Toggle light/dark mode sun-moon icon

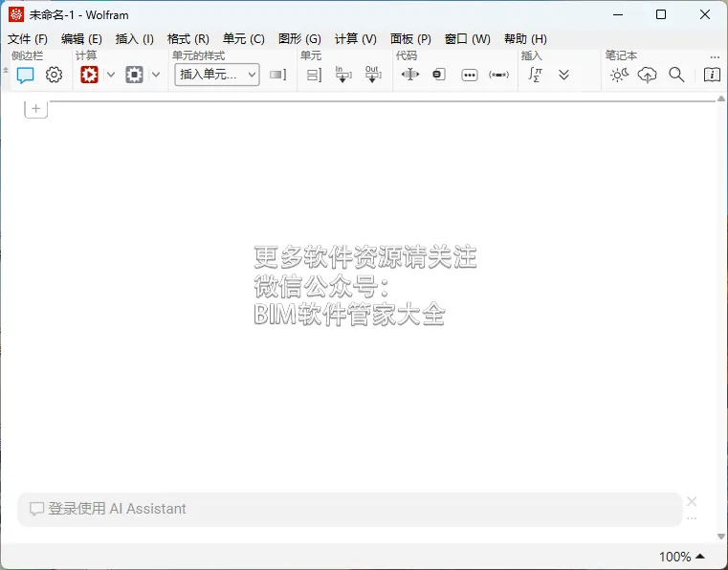619,75
